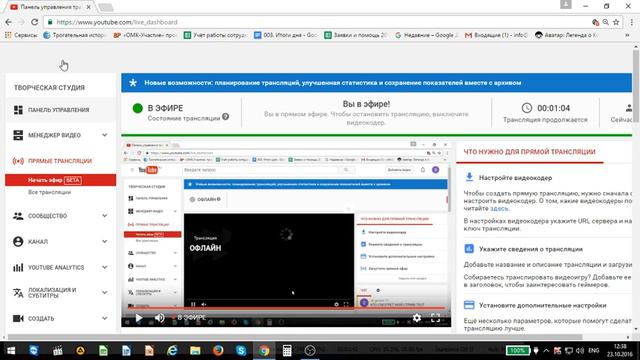The width and height of the screenshot is (640, 360).
Task: Click the Прямые трансляции live icon
Action: (18, 161)
